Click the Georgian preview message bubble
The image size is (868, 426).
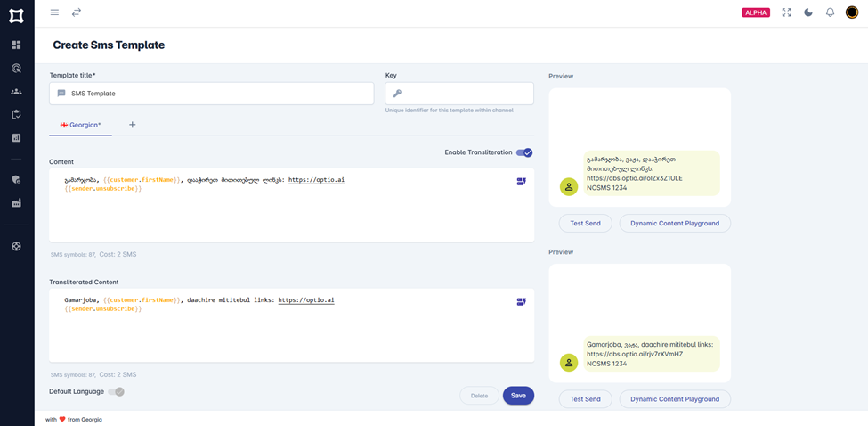tap(652, 173)
